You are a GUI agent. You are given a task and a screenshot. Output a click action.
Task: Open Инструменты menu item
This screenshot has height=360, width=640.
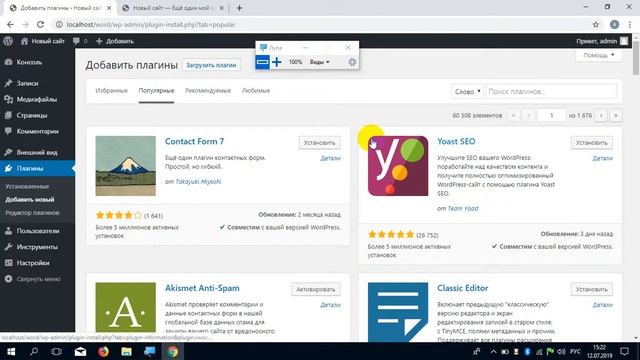pos(37,247)
